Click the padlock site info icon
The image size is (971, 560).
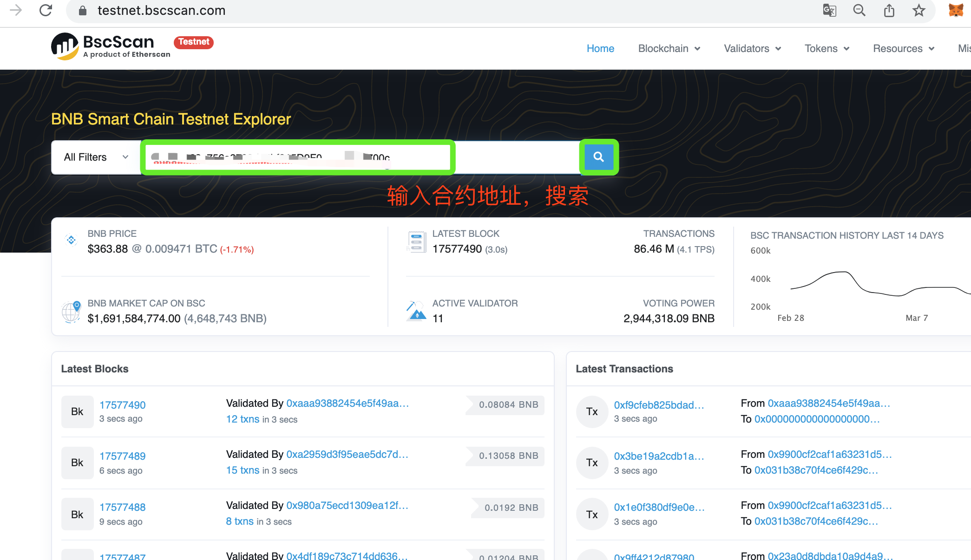[x=83, y=11]
